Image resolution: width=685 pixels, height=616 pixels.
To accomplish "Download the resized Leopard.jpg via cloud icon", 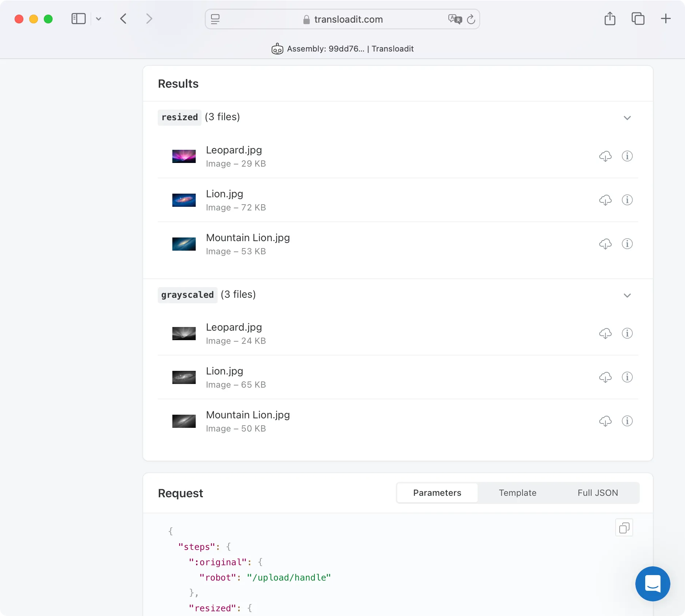I will point(605,156).
